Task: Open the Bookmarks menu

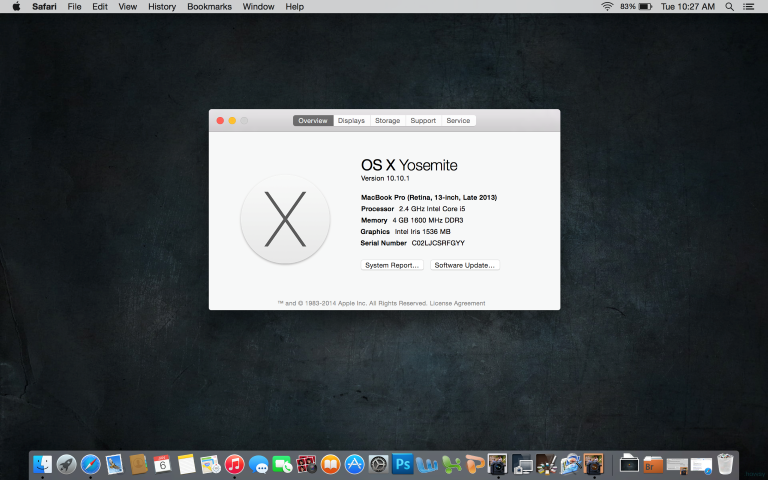Action: click(x=209, y=6)
